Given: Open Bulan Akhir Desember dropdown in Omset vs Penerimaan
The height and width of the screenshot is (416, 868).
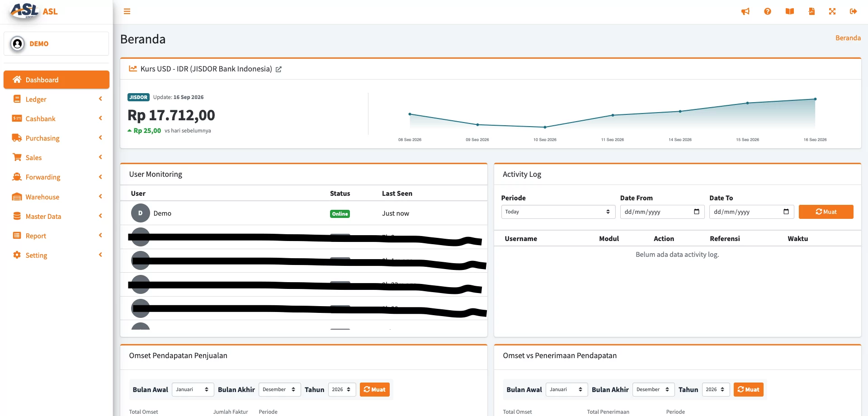Looking at the screenshot, I should point(654,389).
